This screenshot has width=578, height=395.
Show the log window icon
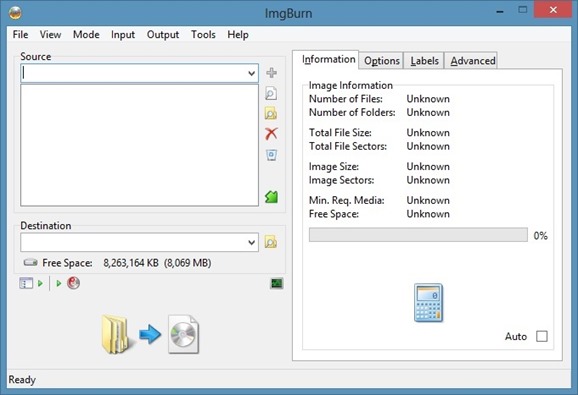click(x=276, y=283)
